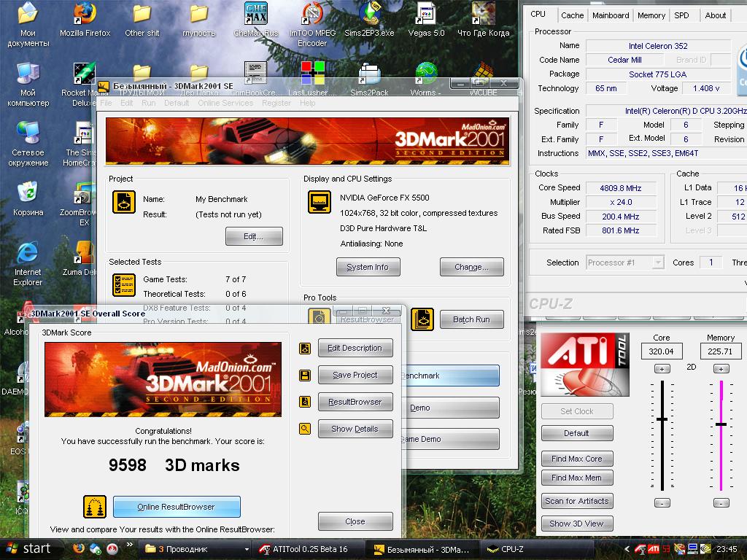The height and width of the screenshot is (560, 747).
Task: Switch to the Mainboard tab in CPU-Z
Action: tap(611, 15)
